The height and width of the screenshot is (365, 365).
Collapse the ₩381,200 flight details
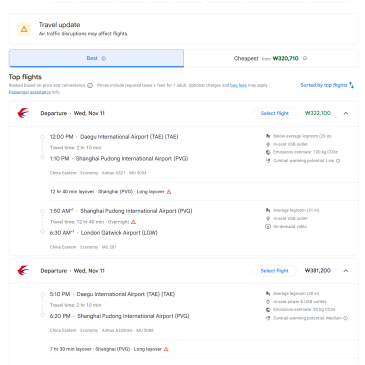tap(346, 271)
